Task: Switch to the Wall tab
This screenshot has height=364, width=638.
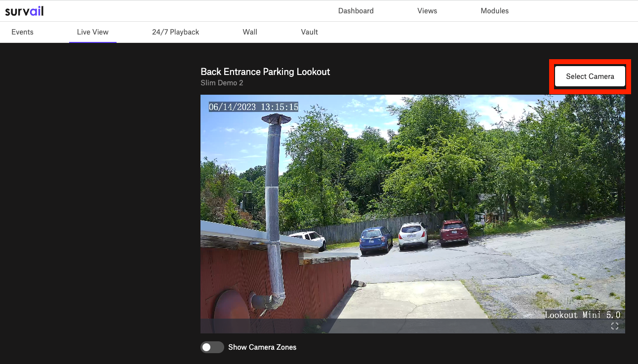Action: 250,32
